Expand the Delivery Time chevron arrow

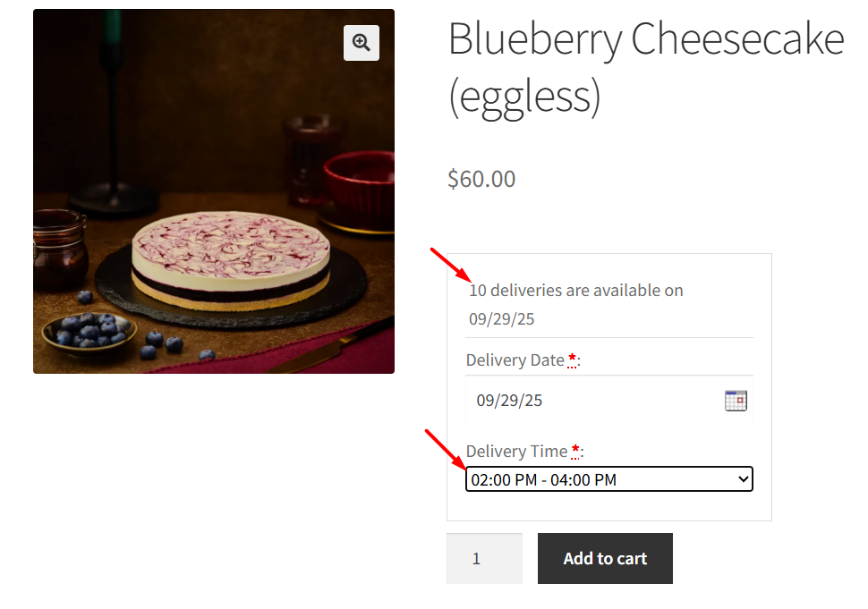[x=742, y=479]
